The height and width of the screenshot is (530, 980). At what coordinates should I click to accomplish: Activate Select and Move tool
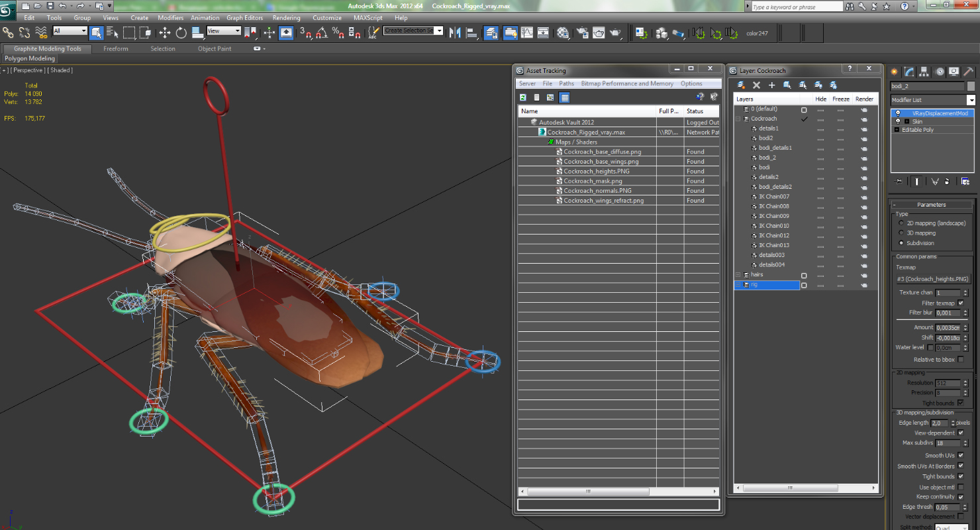pyautogui.click(x=165, y=32)
